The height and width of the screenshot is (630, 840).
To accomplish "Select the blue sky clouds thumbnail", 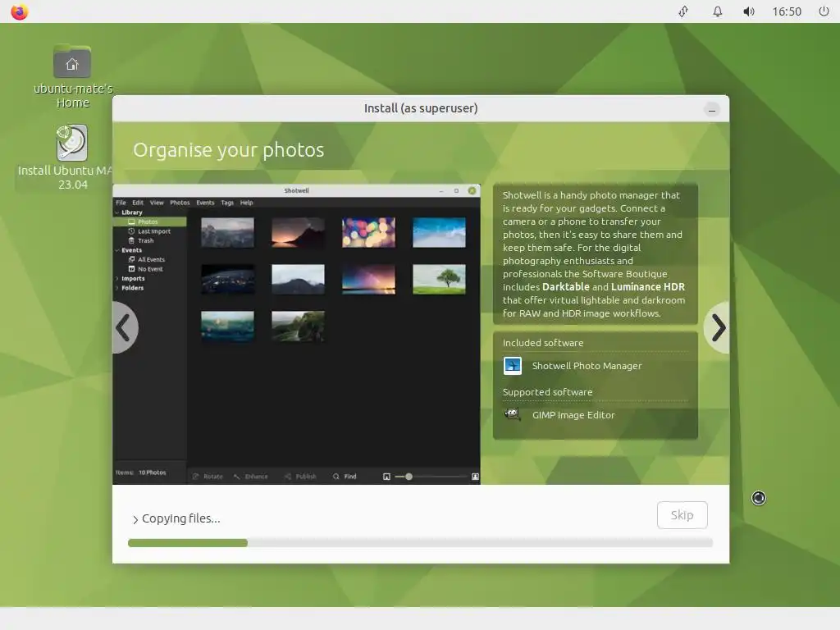I will coord(439,232).
